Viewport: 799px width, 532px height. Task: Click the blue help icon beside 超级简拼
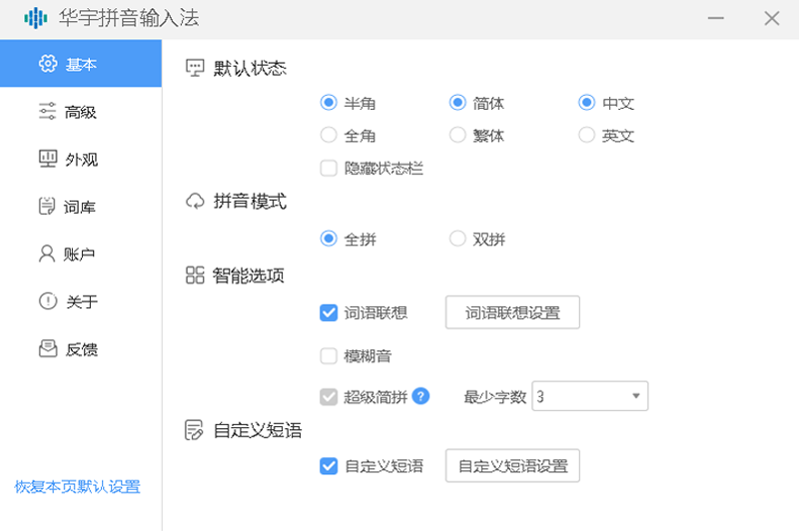420,396
